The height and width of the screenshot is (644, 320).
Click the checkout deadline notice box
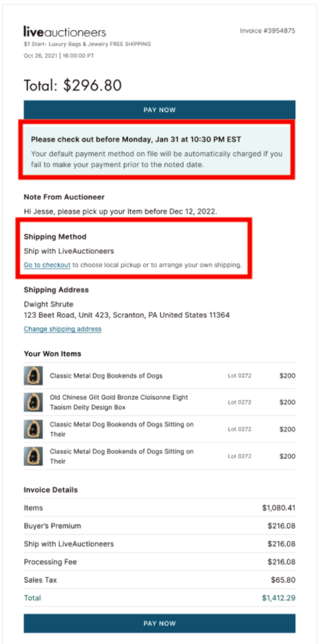tap(157, 149)
